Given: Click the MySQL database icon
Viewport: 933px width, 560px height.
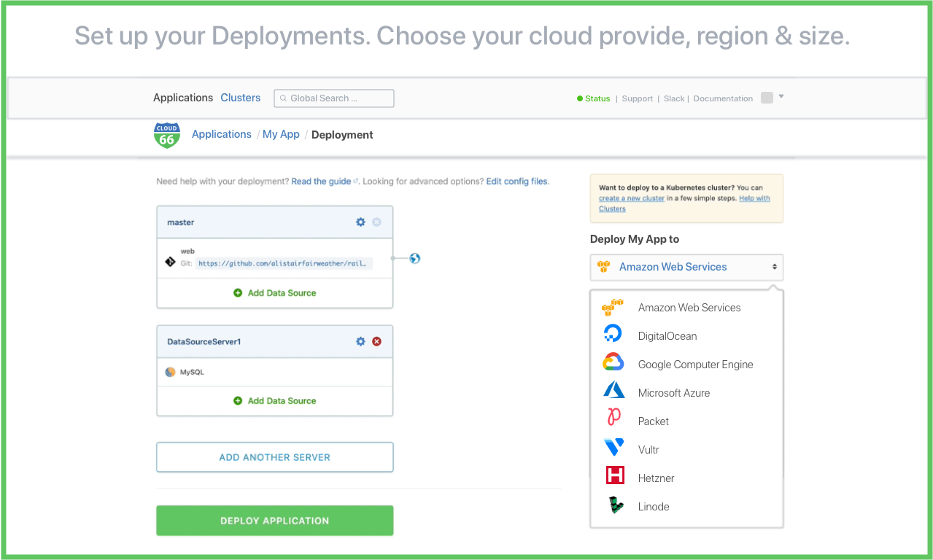Looking at the screenshot, I should (x=170, y=372).
